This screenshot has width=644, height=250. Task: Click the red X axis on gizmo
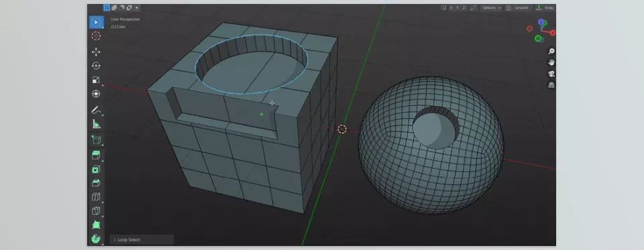click(553, 33)
